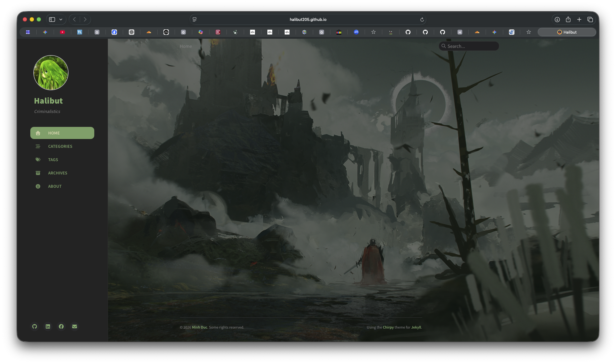Click the green-haired avatar image
Image resolution: width=616 pixels, height=364 pixels.
51,73
